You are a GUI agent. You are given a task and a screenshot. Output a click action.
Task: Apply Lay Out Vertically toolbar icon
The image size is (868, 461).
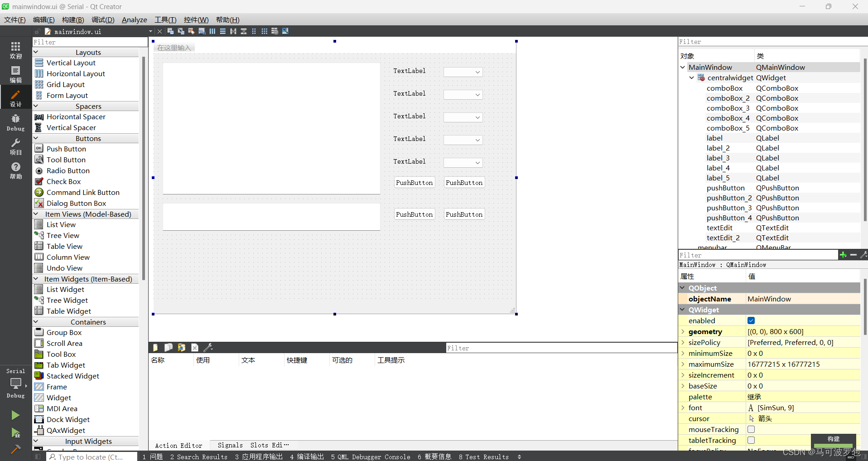pos(222,31)
